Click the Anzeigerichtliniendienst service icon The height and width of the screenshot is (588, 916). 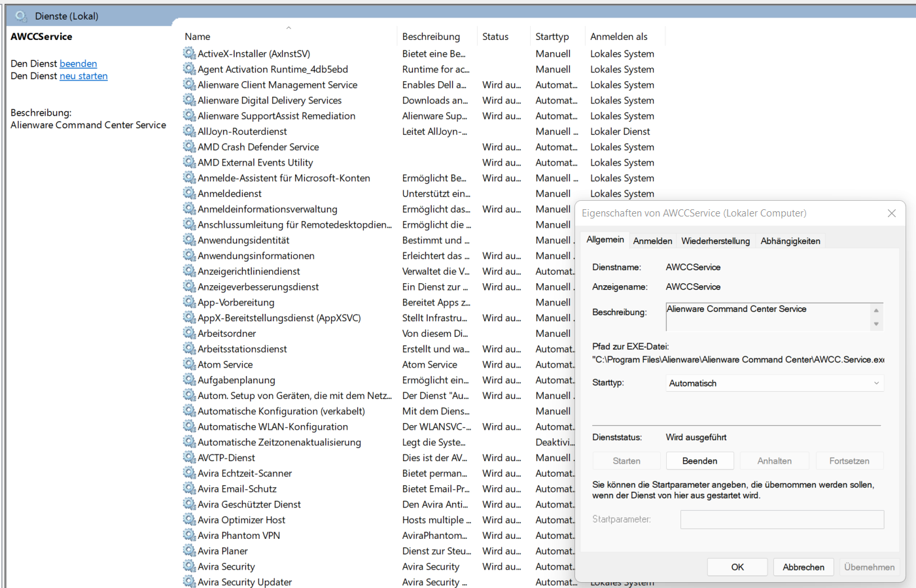point(189,271)
